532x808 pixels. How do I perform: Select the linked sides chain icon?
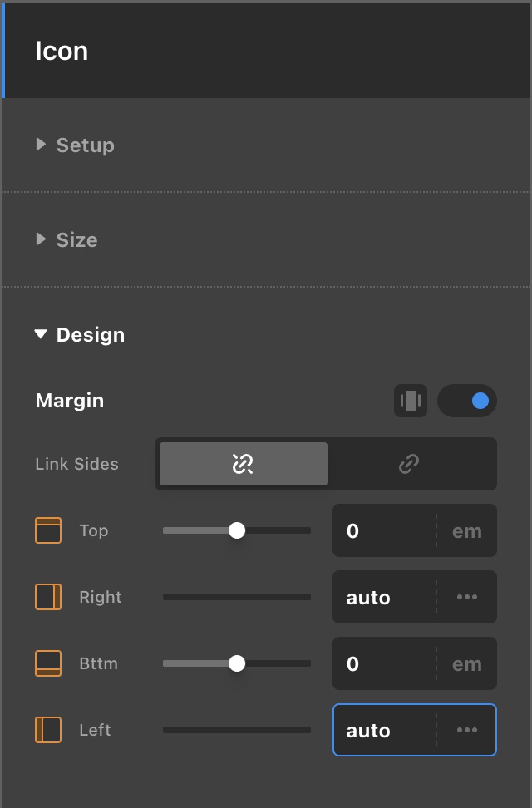coord(409,464)
